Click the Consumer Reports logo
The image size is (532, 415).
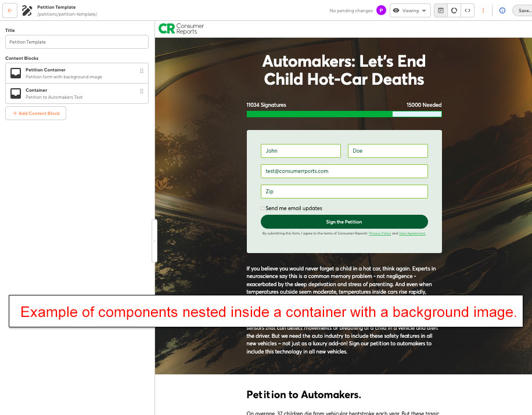[x=181, y=29]
